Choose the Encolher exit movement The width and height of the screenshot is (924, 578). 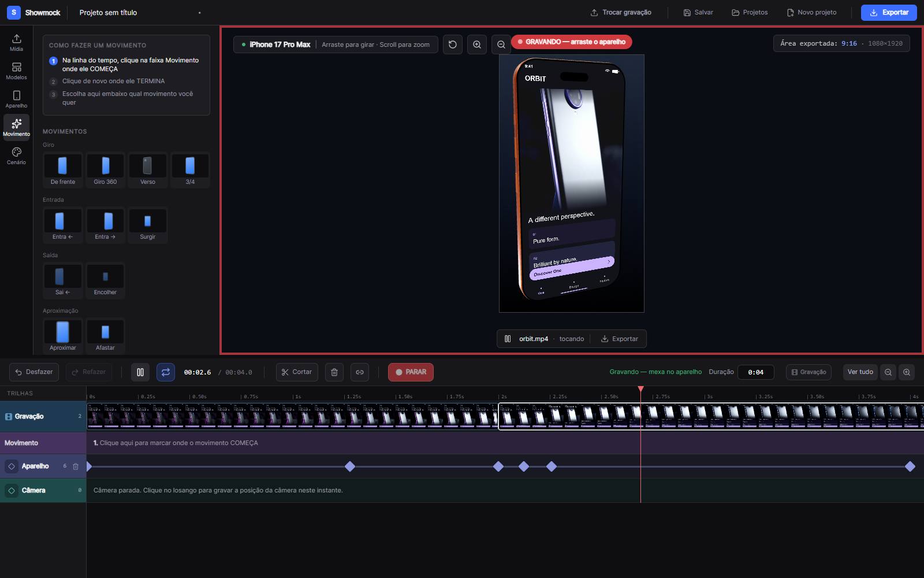pyautogui.click(x=105, y=281)
